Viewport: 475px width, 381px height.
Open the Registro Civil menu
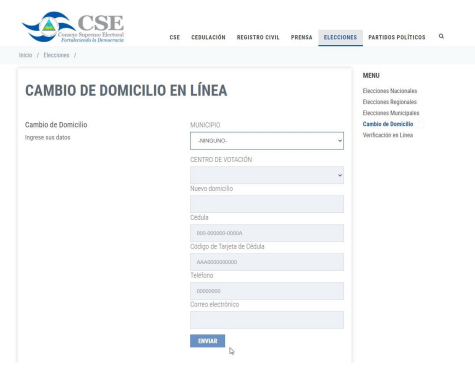(258, 37)
